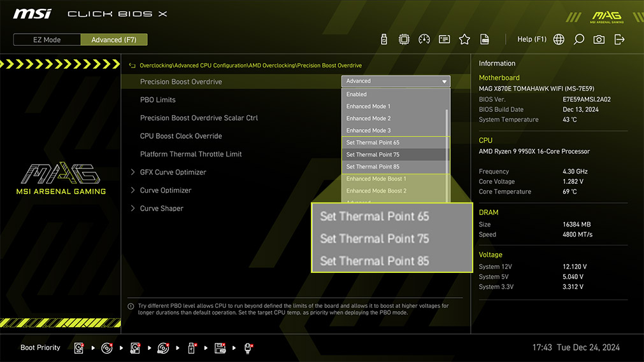Click the globe language icon
The height and width of the screenshot is (362, 644).
[559, 39]
